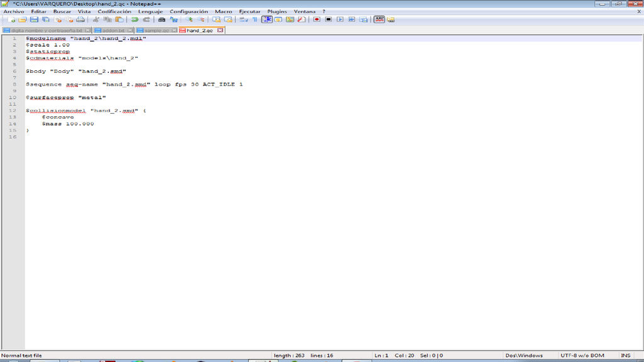
Task: Open user defined language dialog icon
Action: click(x=279, y=19)
